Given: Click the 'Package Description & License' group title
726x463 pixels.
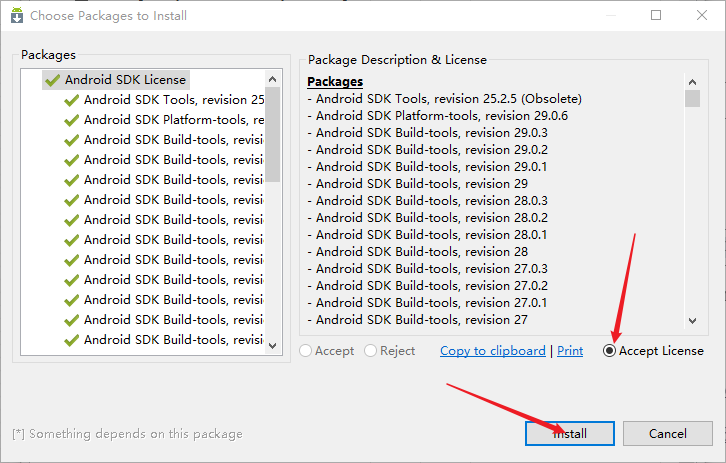Looking at the screenshot, I should tap(397, 60).
